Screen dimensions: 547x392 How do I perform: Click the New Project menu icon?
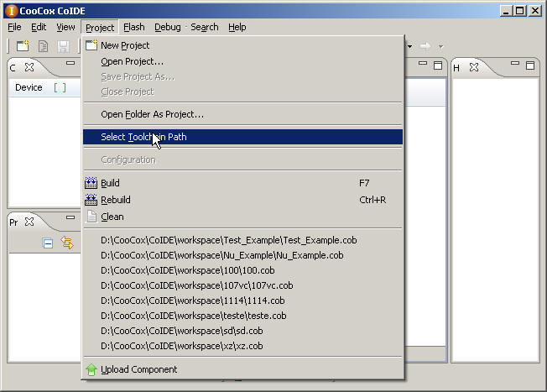point(91,45)
